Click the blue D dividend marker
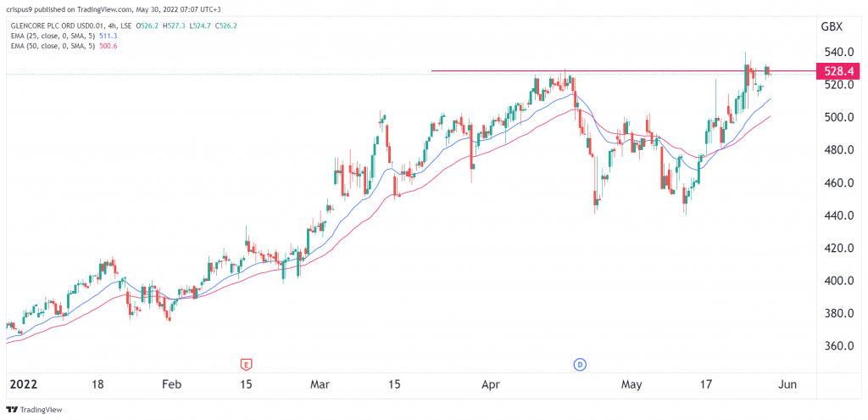 click(580, 364)
